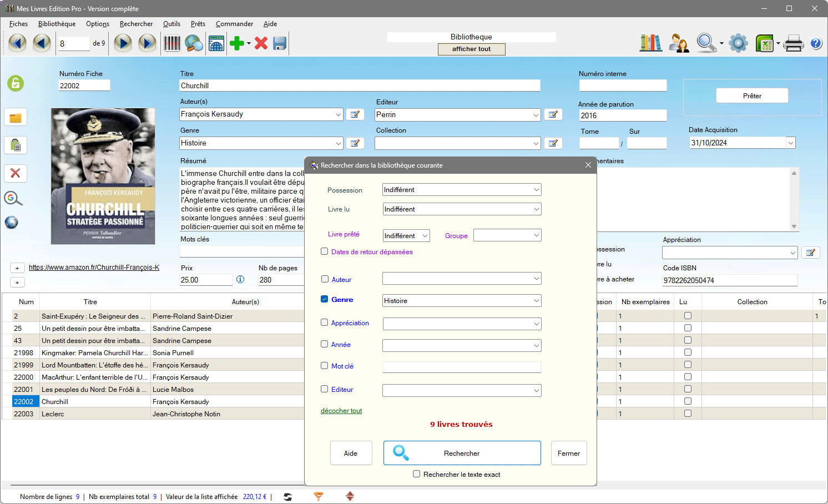The height and width of the screenshot is (504, 828).
Task: Uncheck the Genre search checkbox
Action: click(x=325, y=299)
